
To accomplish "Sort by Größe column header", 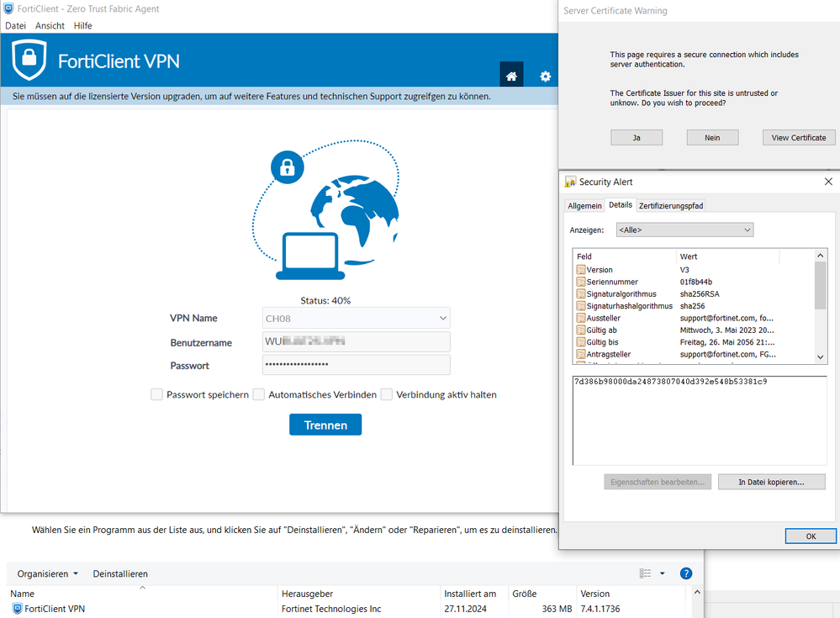I will tap(542, 594).
